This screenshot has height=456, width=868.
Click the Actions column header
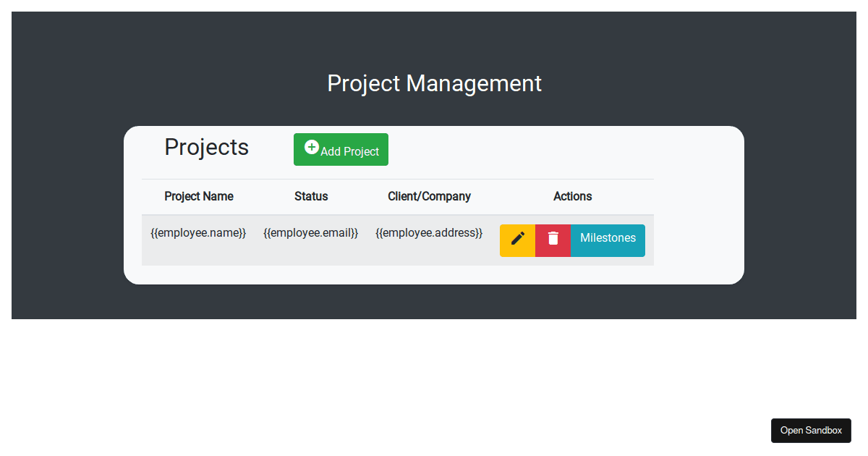[572, 196]
